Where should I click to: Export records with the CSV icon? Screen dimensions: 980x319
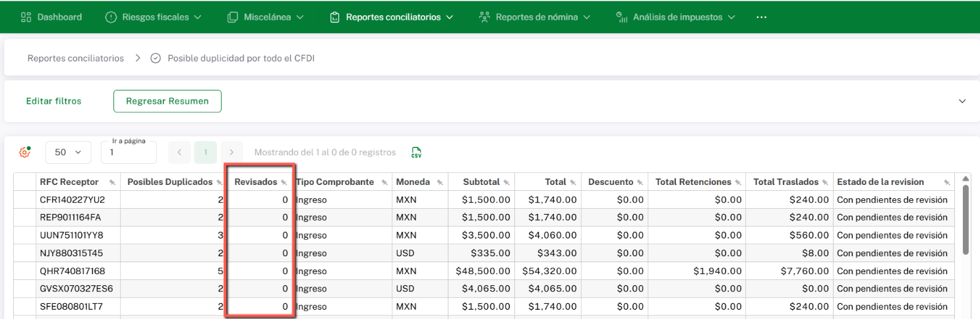(x=416, y=153)
